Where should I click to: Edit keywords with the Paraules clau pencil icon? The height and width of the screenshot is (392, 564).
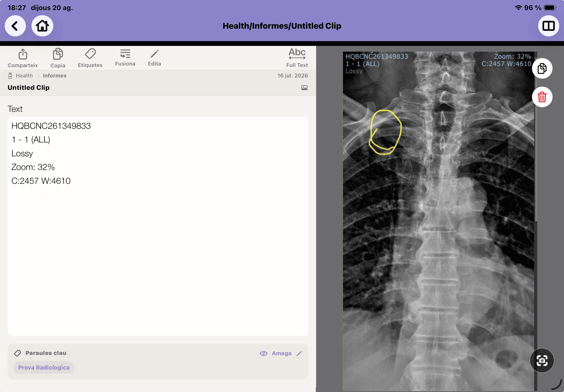click(x=299, y=353)
